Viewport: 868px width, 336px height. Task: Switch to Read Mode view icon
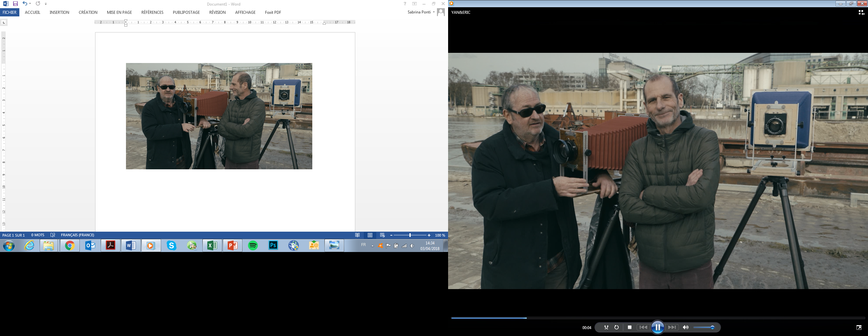358,235
